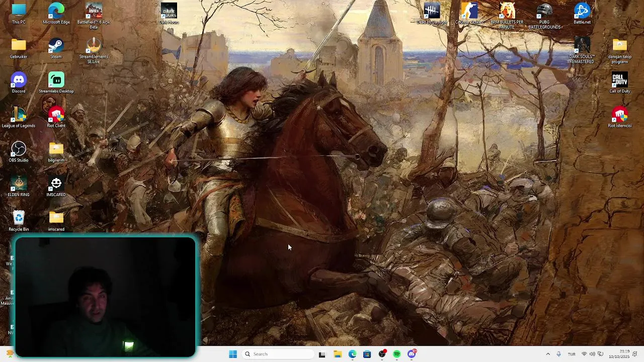This screenshot has width=644, height=362.
Task: Show hidden system tray icons
Action: pos(548,354)
